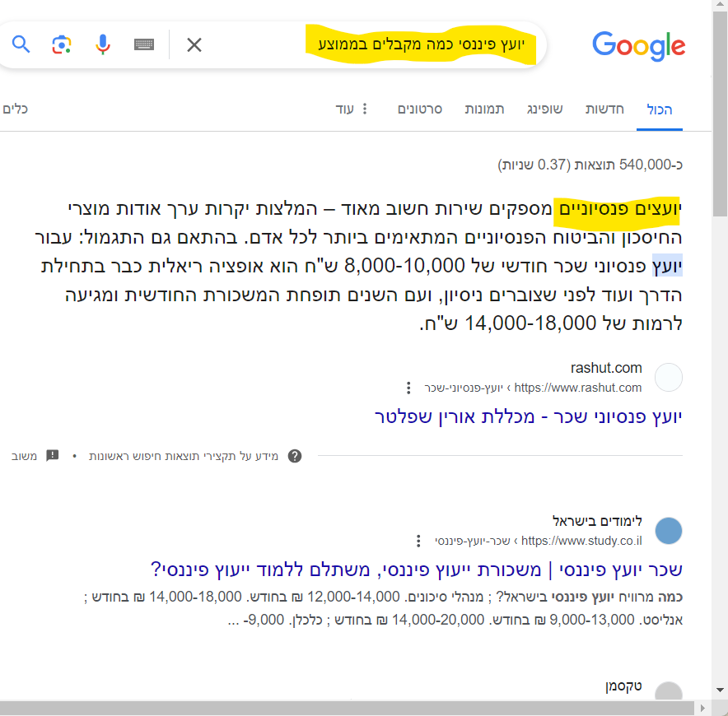Click the vertical scrollbar thumb
This screenshot has width=728, height=716.
[720, 114]
